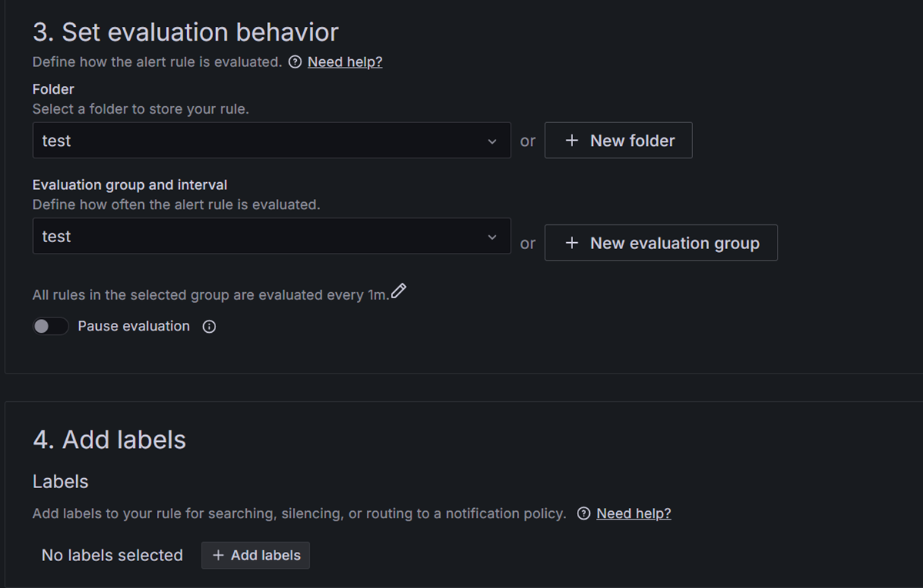Click the pencil icon to edit evaluation interval
Screen dimensions: 923x588
398,291
